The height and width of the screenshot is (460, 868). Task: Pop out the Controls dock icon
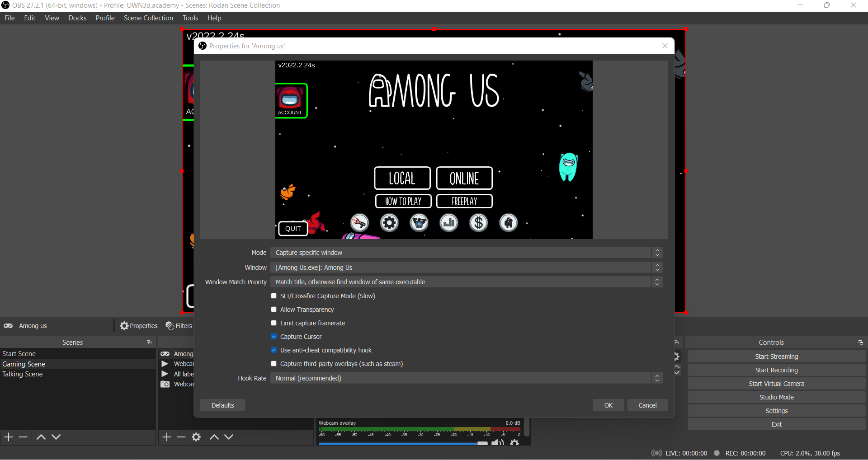pos(860,343)
